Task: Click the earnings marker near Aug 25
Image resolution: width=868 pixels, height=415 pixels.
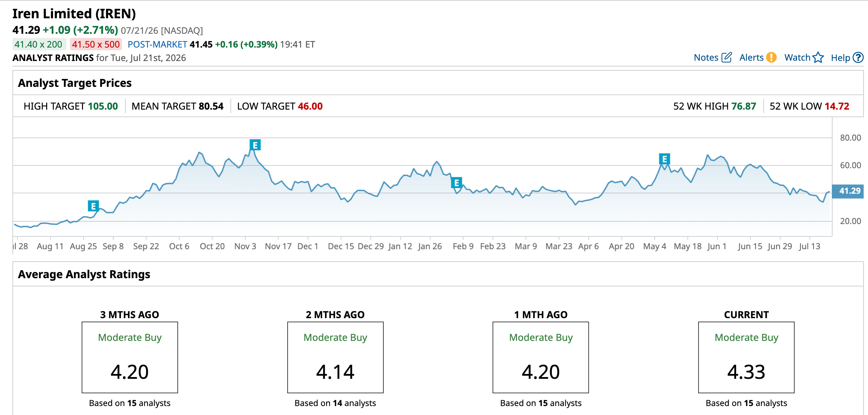Action: coord(93,206)
